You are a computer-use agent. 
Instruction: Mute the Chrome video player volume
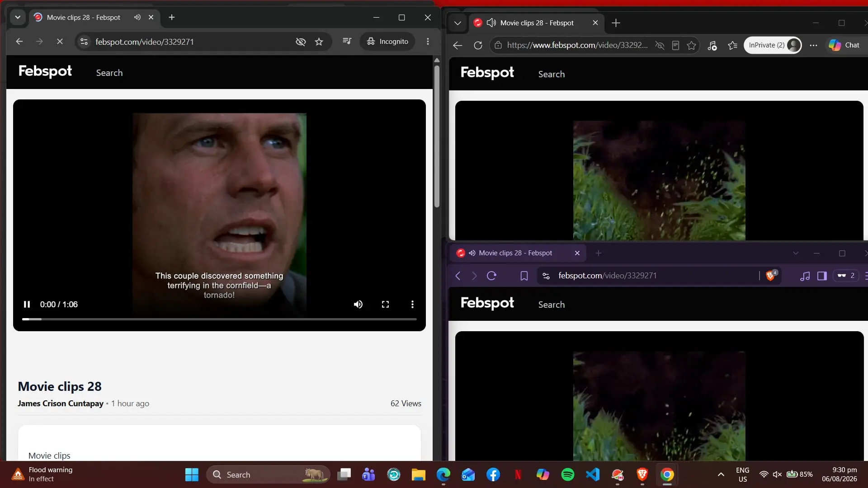358,305
